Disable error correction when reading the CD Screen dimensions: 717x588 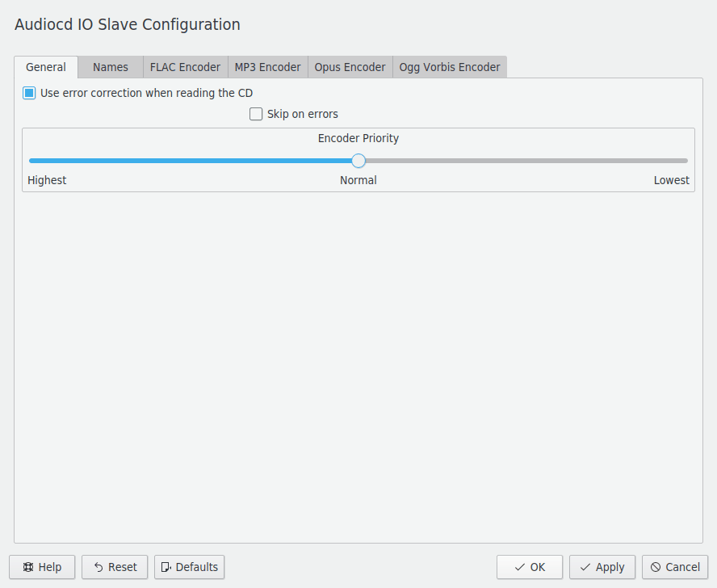29,93
